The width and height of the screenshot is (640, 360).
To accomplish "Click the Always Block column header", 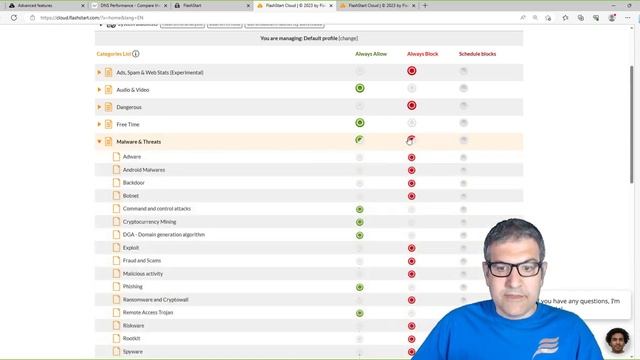I will [x=422, y=53].
